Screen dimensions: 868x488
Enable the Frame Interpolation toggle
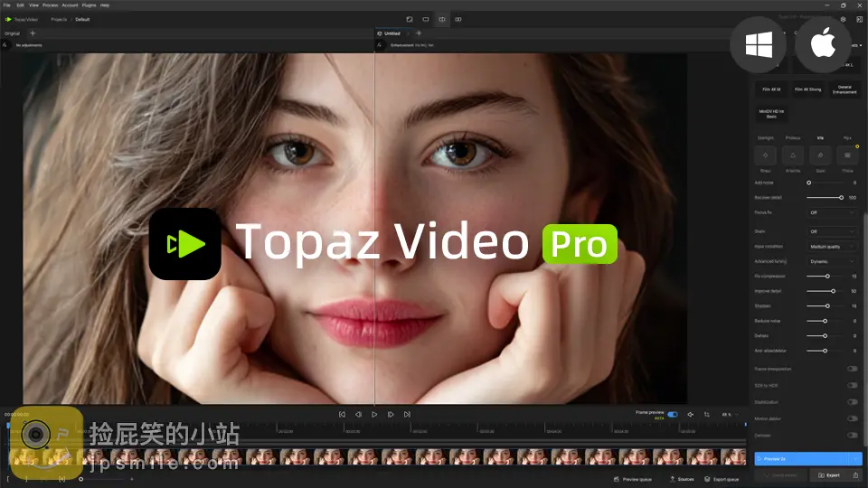[x=852, y=369]
